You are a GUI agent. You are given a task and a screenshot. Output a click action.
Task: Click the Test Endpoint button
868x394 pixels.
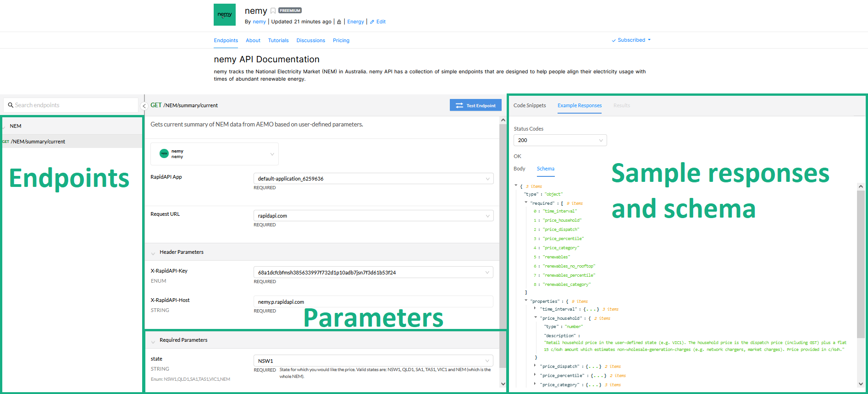click(x=475, y=105)
